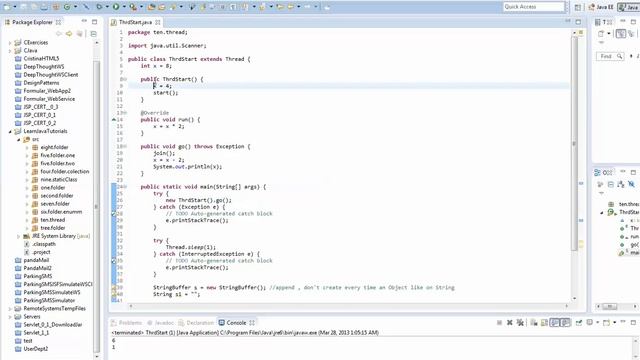Screen dimensions: 640x360
Task: Click the editor horizontal scrollbar
Action: tap(348, 306)
